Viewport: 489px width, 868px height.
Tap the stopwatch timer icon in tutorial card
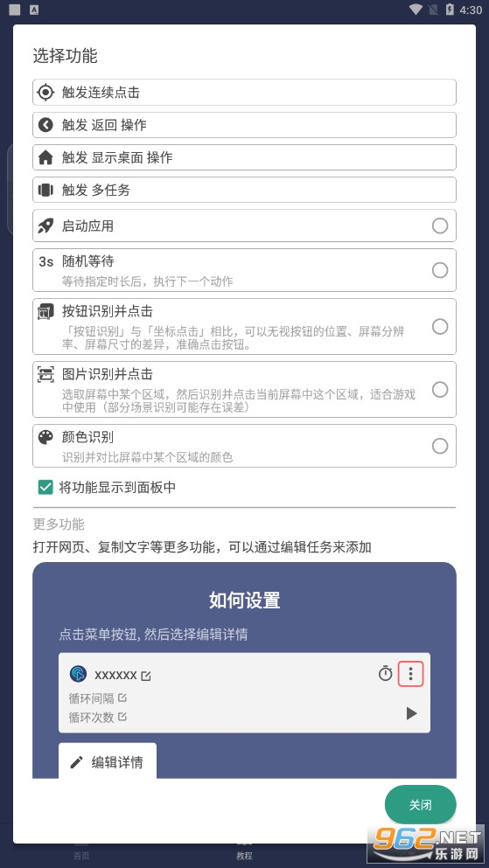coord(386,674)
